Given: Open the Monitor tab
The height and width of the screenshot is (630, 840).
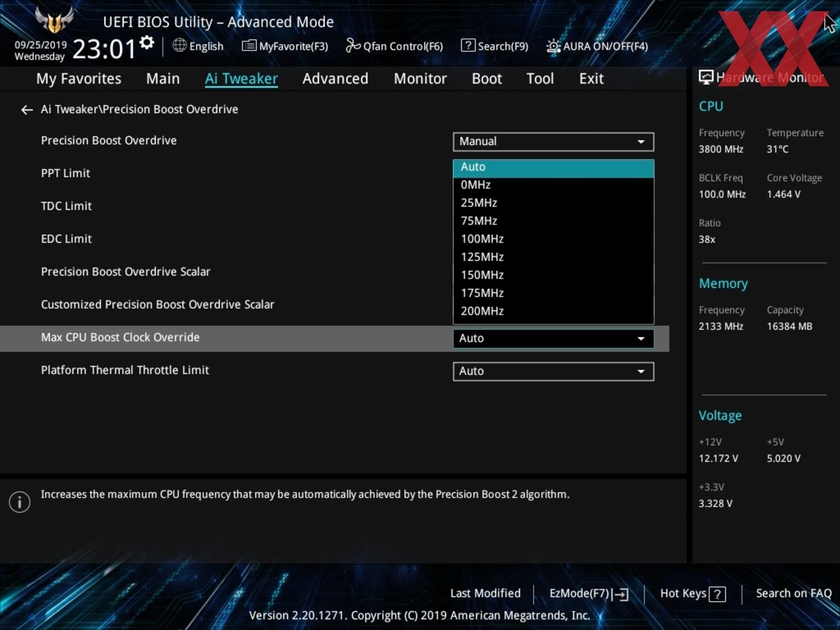Looking at the screenshot, I should click(x=421, y=78).
